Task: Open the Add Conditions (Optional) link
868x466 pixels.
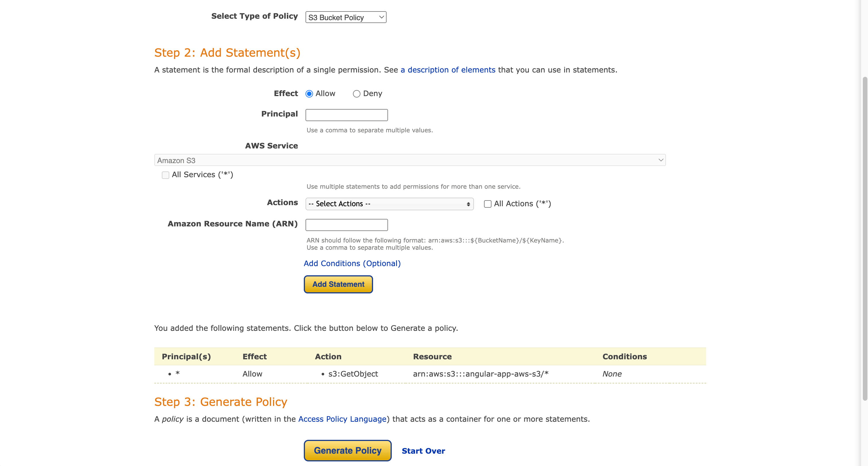Action: click(x=352, y=263)
